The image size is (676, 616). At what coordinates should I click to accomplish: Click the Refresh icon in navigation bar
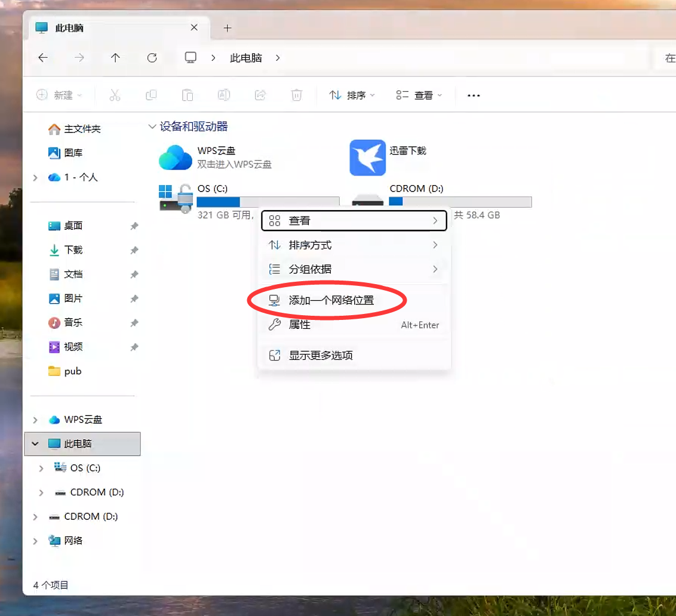tap(152, 58)
